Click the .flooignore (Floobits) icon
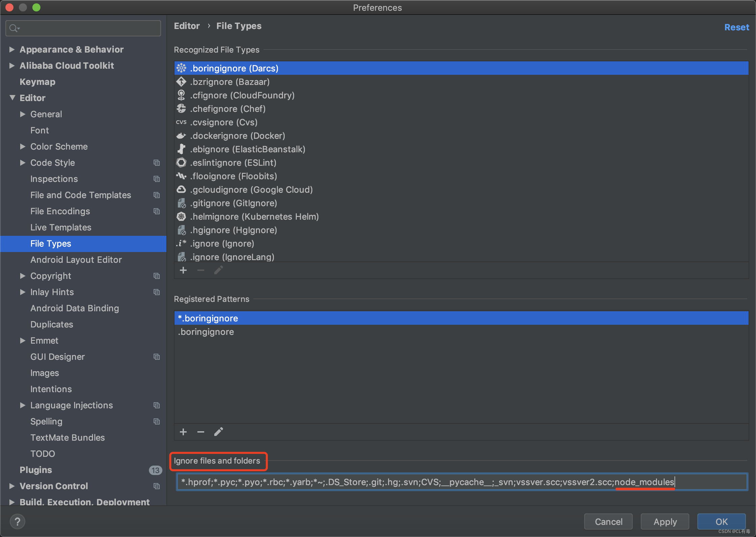 181,176
